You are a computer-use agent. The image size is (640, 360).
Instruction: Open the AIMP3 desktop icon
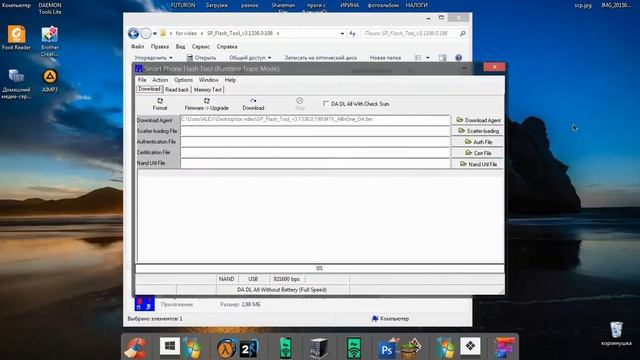pos(50,80)
